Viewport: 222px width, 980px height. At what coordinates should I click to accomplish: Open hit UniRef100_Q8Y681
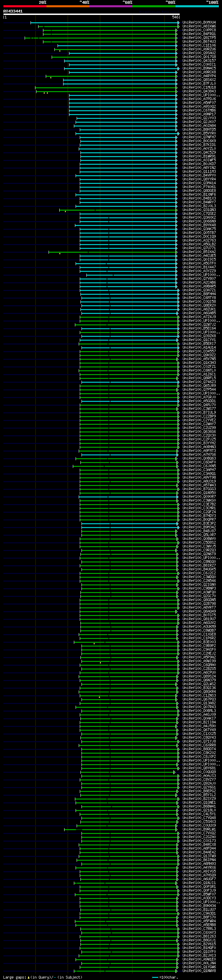point(199,768)
